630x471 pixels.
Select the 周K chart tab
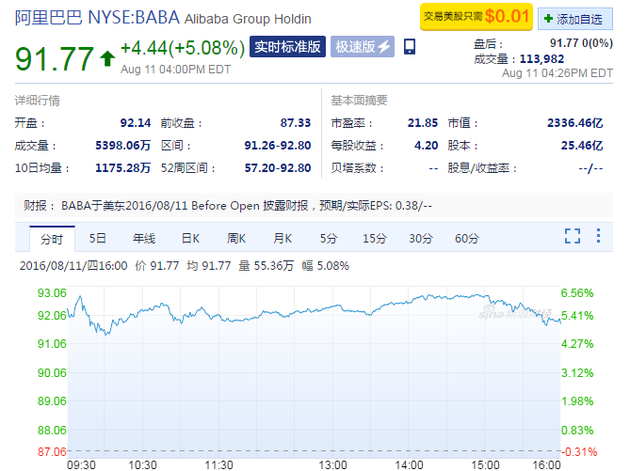click(236, 238)
